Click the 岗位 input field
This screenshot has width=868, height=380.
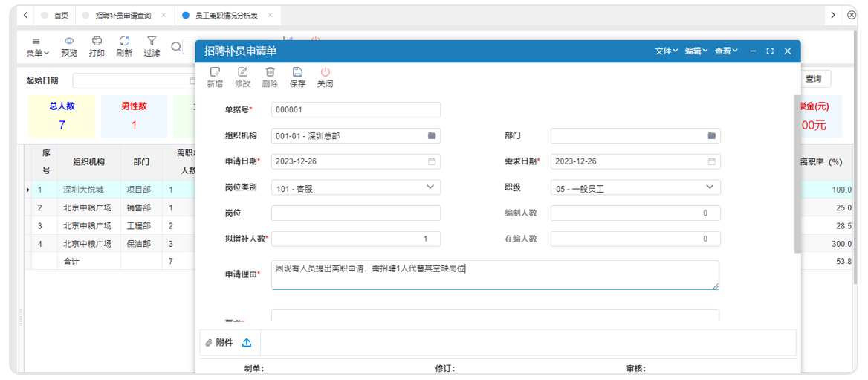[355, 213]
